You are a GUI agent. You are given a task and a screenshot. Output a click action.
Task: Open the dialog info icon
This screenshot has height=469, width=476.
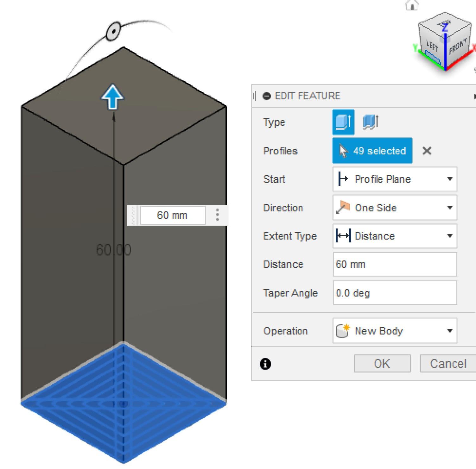click(x=265, y=364)
